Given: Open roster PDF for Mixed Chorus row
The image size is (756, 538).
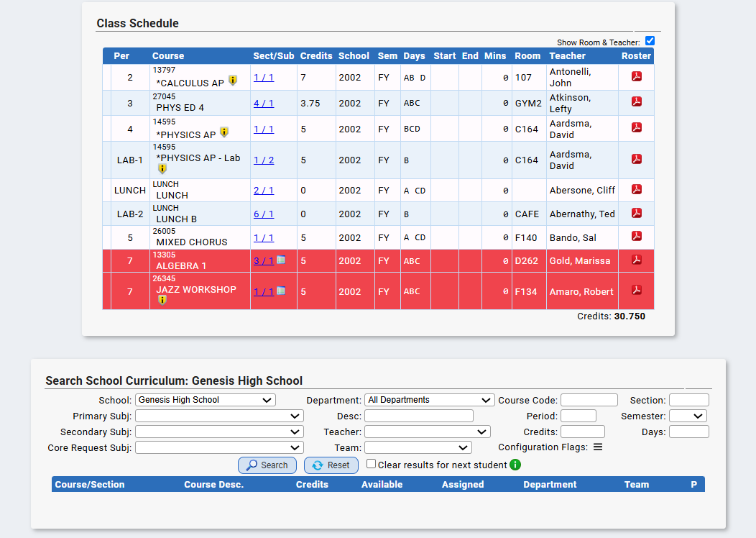Looking at the screenshot, I should point(637,236).
